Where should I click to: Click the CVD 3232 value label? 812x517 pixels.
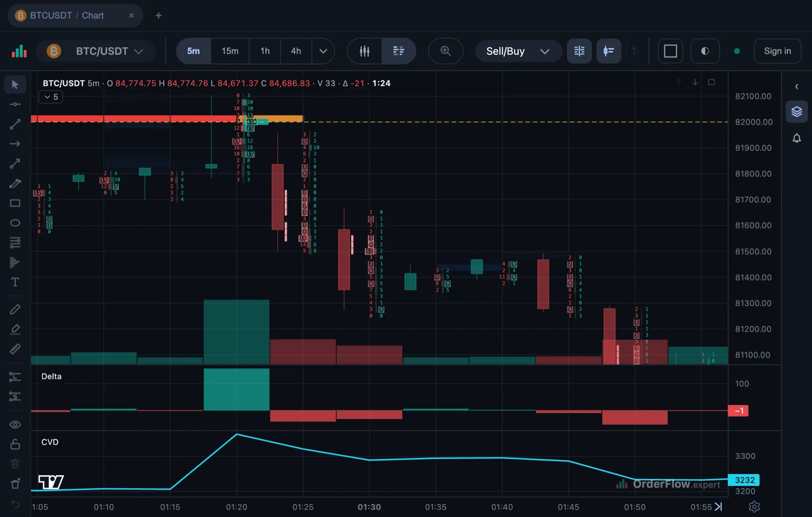point(745,480)
